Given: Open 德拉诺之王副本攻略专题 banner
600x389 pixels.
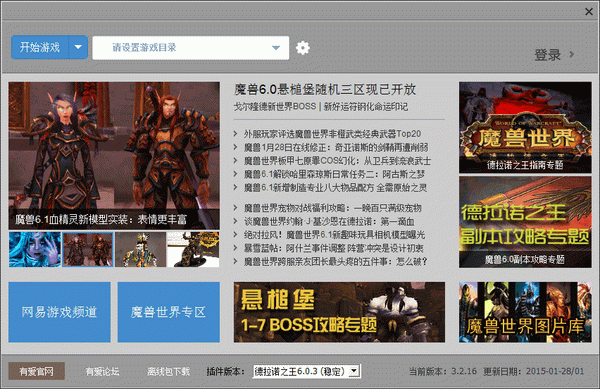Looking at the screenshot, I should 525,222.
